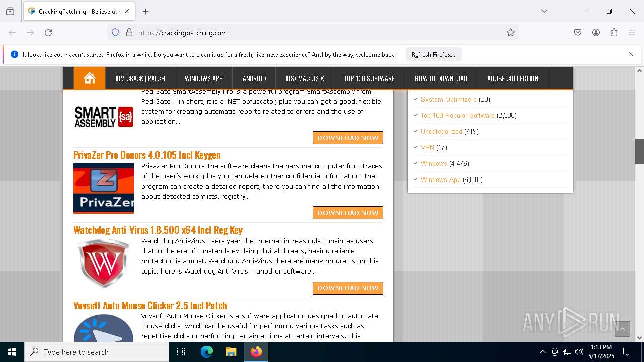This screenshot has height=362, width=644.
Task: Click the PrivaZer thumbnail image
Action: click(104, 189)
